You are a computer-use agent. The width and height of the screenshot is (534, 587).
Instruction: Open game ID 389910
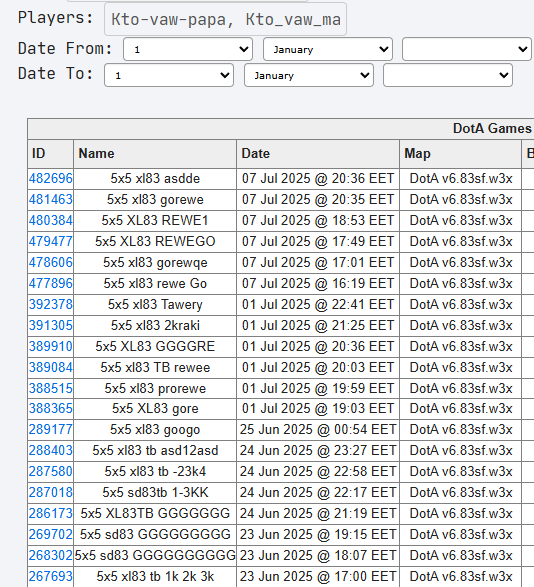click(51, 346)
